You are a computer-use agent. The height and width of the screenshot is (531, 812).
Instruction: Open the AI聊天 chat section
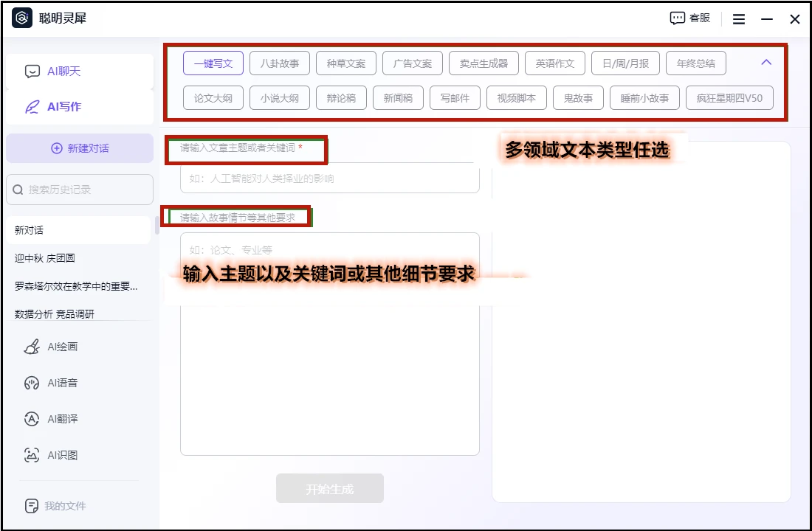click(x=79, y=72)
